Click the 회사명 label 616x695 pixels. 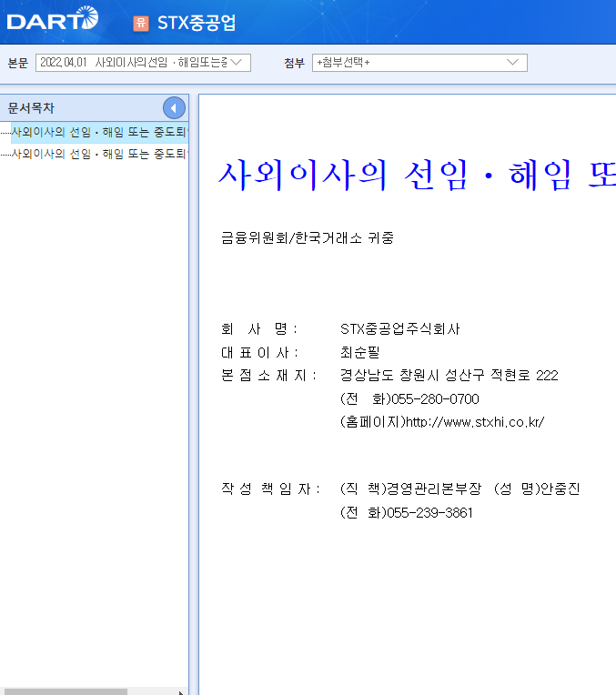(x=258, y=329)
